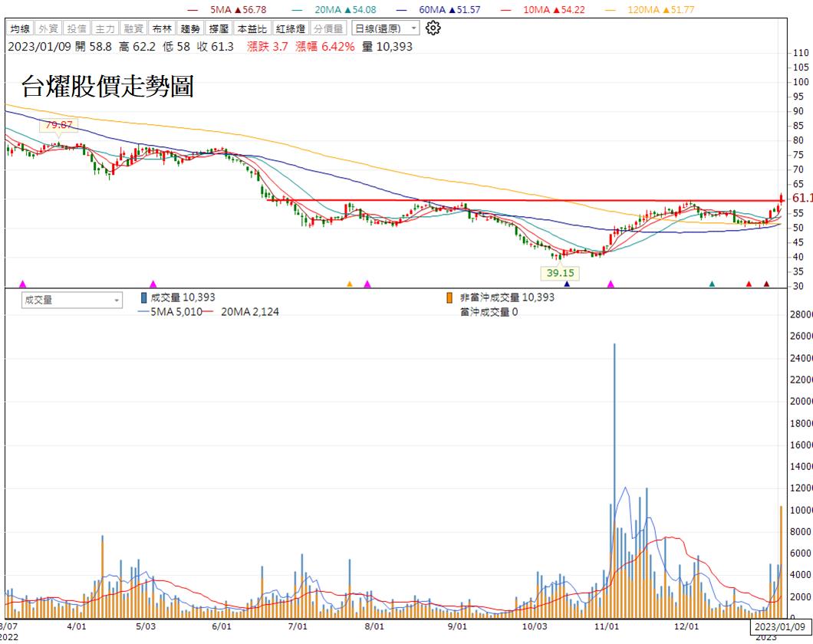Click the dark blue triangle marker under 39.15
The image size is (813, 644).
pos(567,284)
